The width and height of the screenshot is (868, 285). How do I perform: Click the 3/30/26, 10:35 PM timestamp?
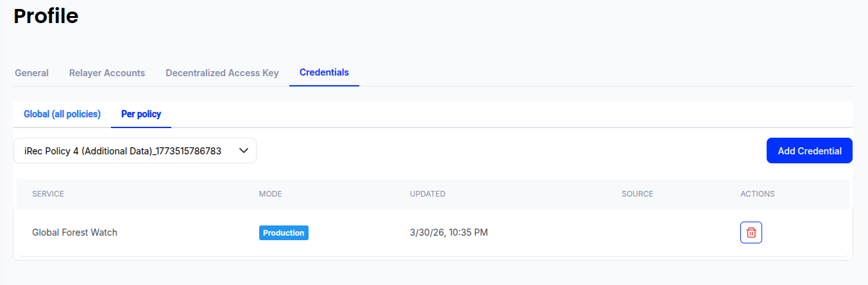(449, 232)
